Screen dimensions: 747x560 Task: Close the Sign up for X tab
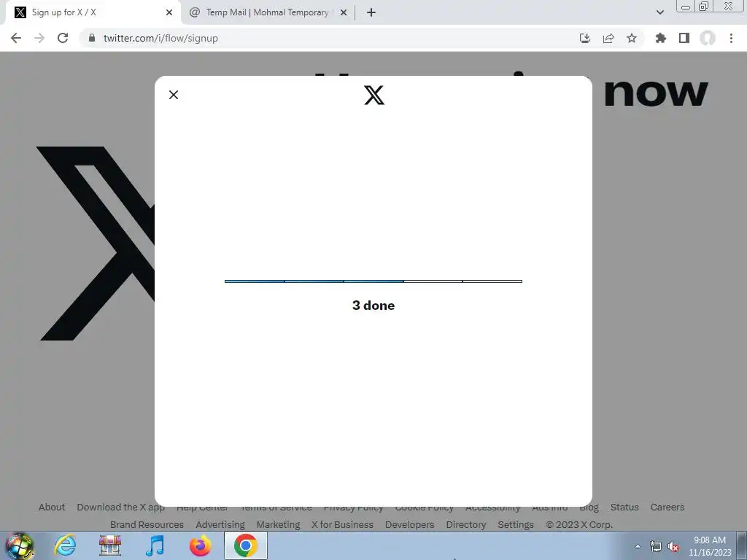coord(169,12)
